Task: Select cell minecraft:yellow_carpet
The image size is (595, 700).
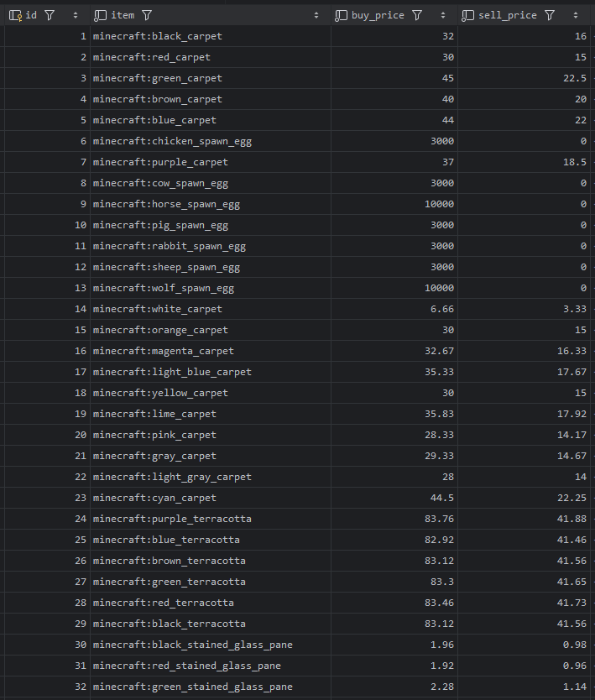Action: 211,393
